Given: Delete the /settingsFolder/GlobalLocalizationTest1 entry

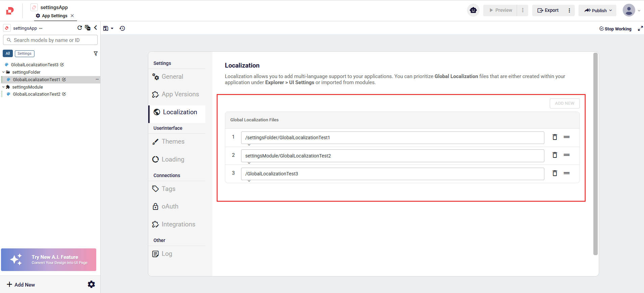Looking at the screenshot, I should pos(555,137).
